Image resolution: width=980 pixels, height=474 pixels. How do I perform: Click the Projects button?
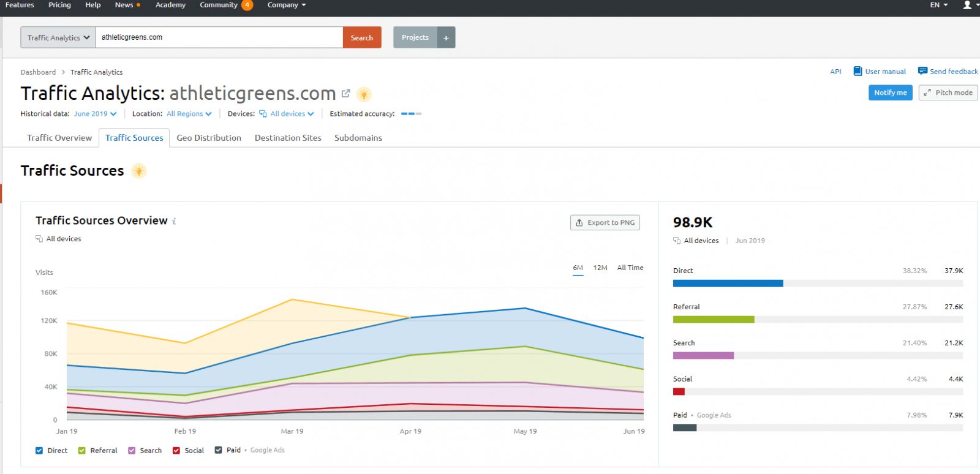(415, 37)
